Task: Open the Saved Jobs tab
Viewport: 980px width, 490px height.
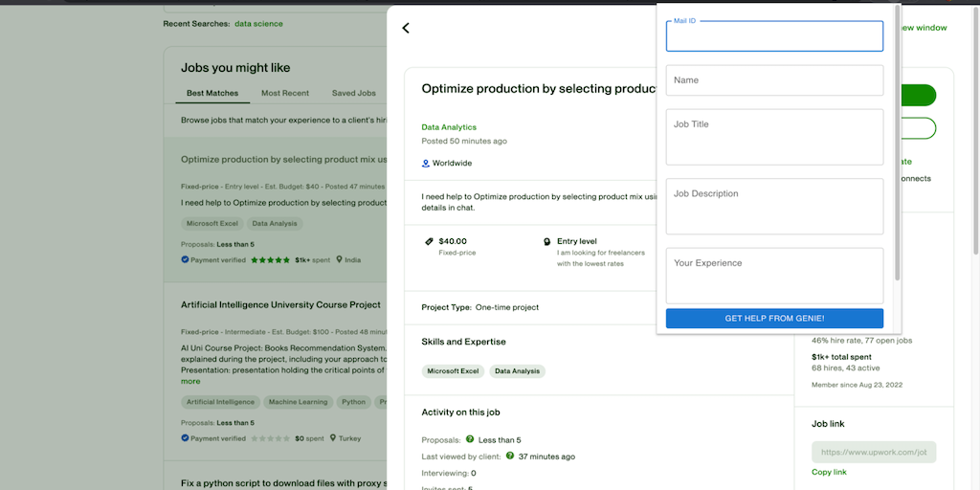Action: 354,93
